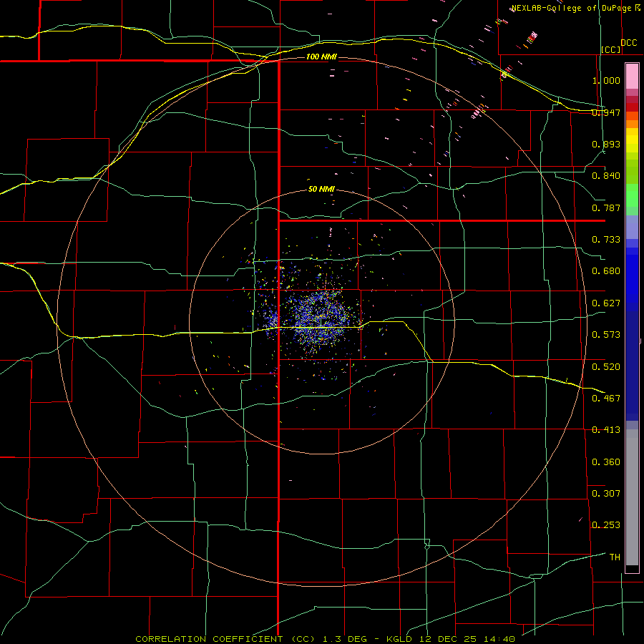Pick the lavender swatch on color bar

[x=632, y=227]
